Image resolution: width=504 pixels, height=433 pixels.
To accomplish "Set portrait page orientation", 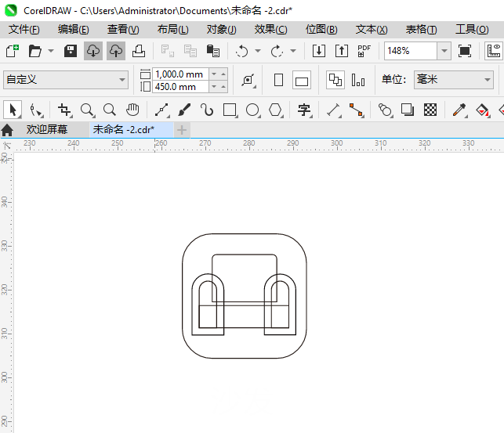I will (279, 80).
